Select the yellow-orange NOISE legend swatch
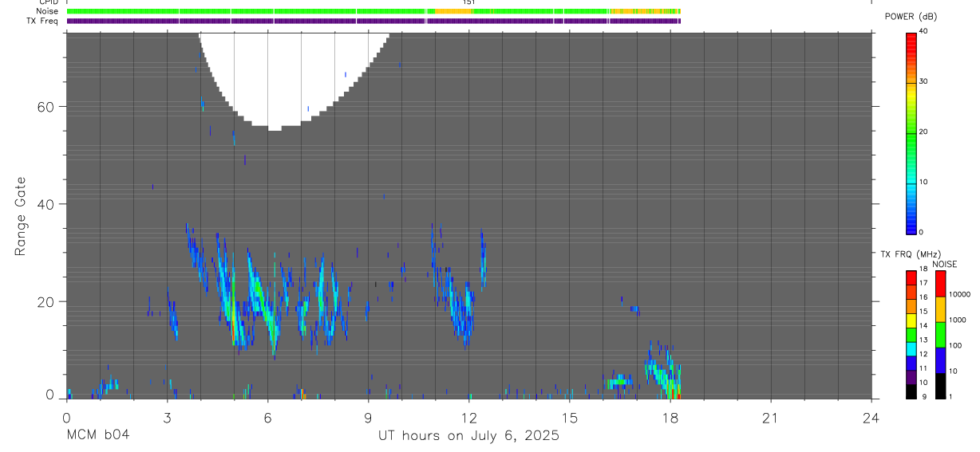The image size is (980, 452). click(940, 309)
